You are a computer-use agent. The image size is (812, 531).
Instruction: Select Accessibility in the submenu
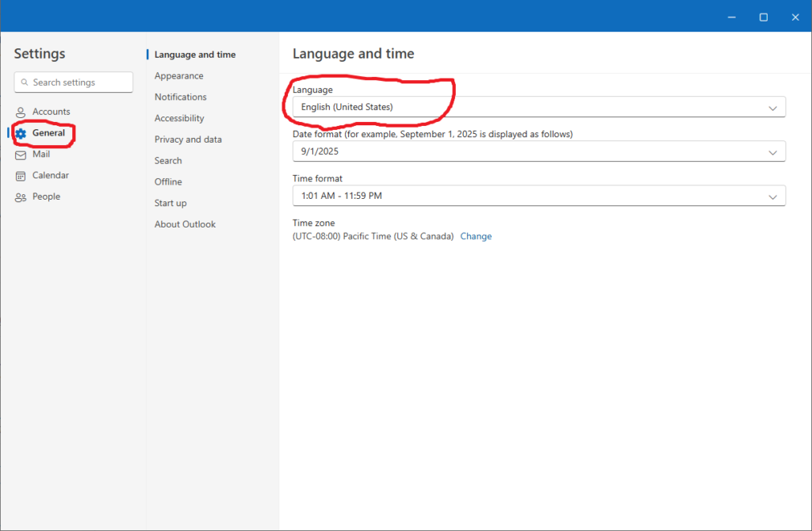[179, 118]
